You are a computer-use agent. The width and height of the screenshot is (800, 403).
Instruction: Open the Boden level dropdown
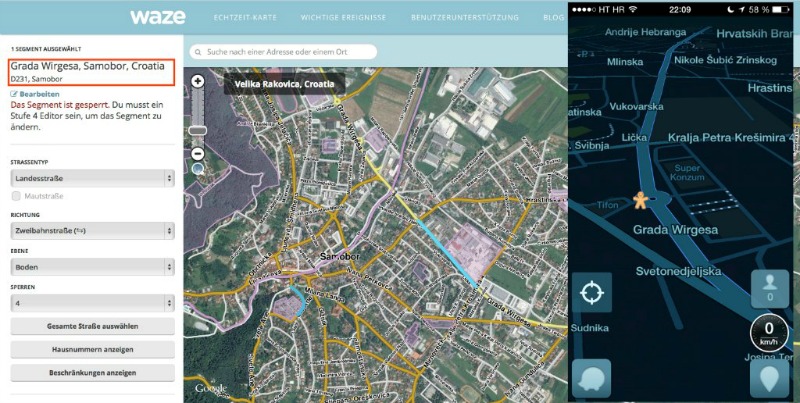pos(92,267)
